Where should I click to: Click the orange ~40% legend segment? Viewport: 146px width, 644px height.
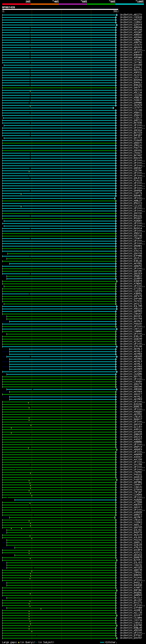tap(45, 4)
